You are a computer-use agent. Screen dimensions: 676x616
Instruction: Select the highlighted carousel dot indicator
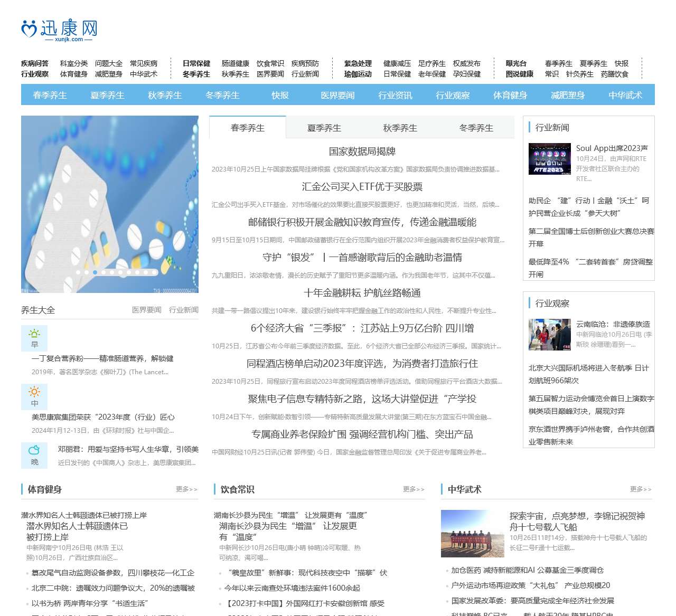tap(95, 272)
